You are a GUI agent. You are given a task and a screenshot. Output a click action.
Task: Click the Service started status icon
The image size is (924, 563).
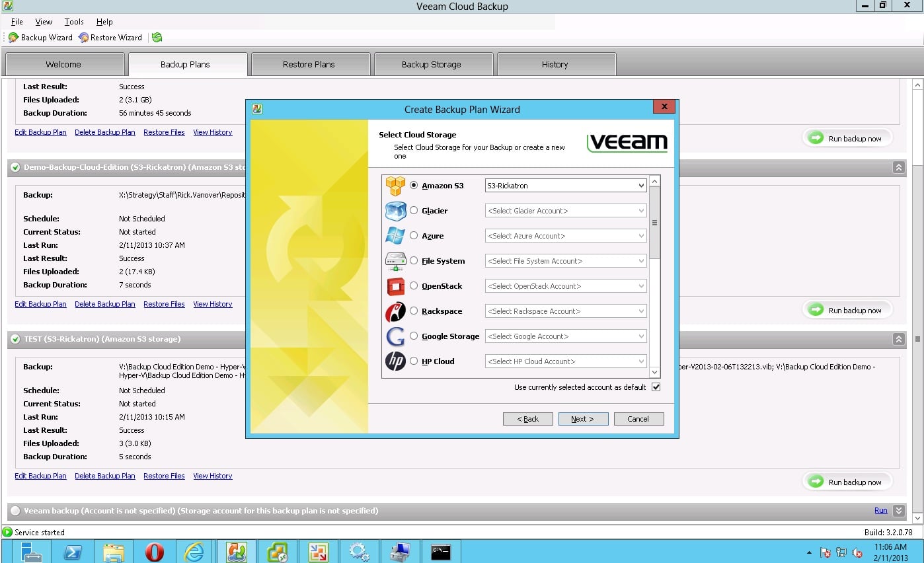pos(7,532)
